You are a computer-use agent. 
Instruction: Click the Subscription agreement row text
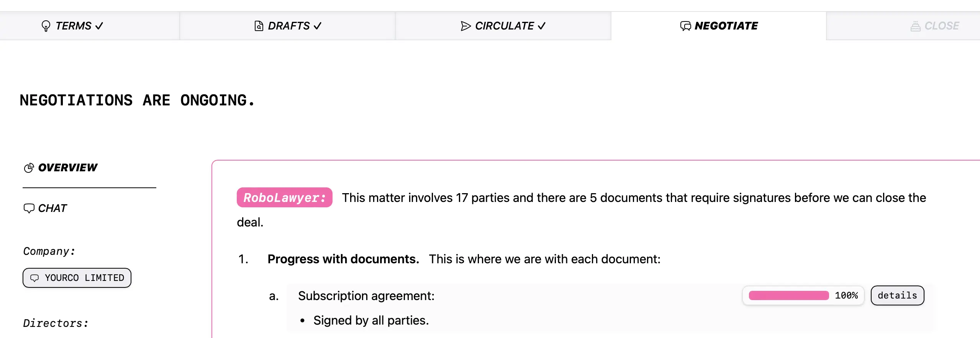coord(366,296)
